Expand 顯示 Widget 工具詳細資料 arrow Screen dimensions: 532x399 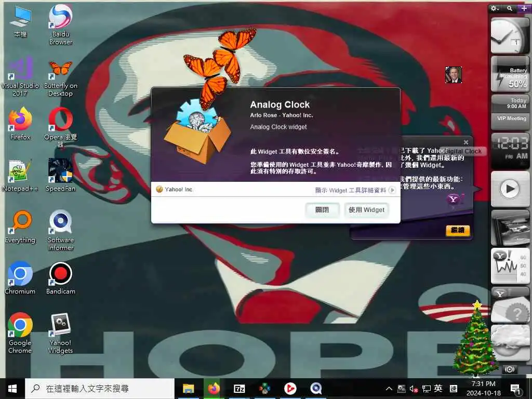tap(392, 190)
